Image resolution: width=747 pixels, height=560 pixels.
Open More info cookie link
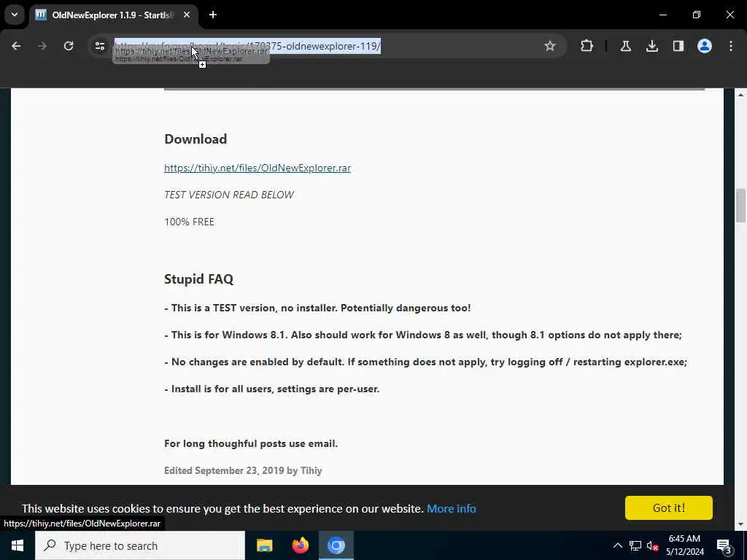tap(451, 508)
